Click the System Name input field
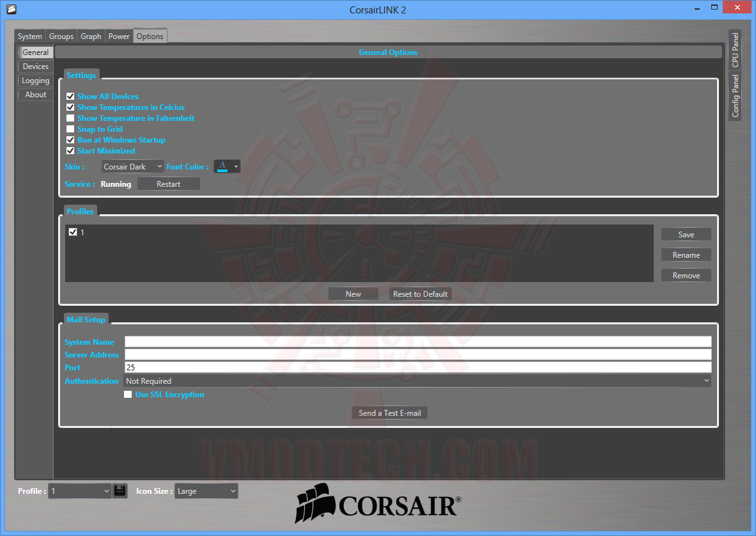This screenshot has height=536, width=756. pyautogui.click(x=418, y=342)
